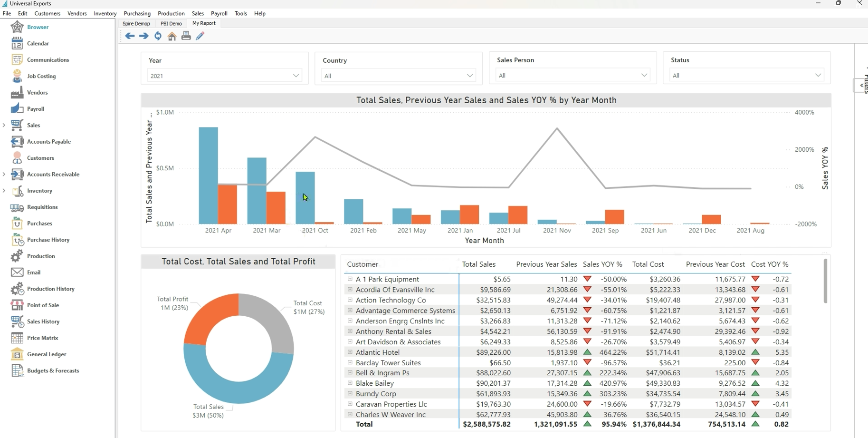Image resolution: width=868 pixels, height=438 pixels.
Task: Switch to the PBI Demo tab
Action: pos(171,23)
